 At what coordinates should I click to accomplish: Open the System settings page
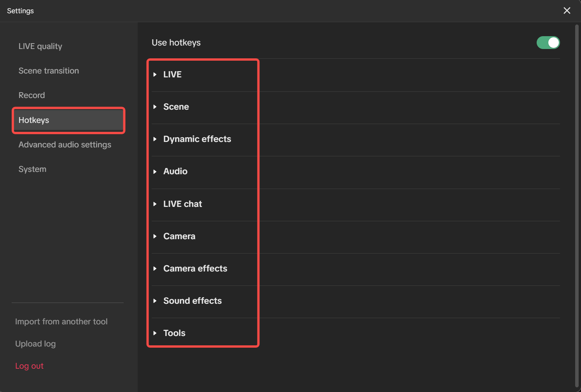click(x=32, y=169)
